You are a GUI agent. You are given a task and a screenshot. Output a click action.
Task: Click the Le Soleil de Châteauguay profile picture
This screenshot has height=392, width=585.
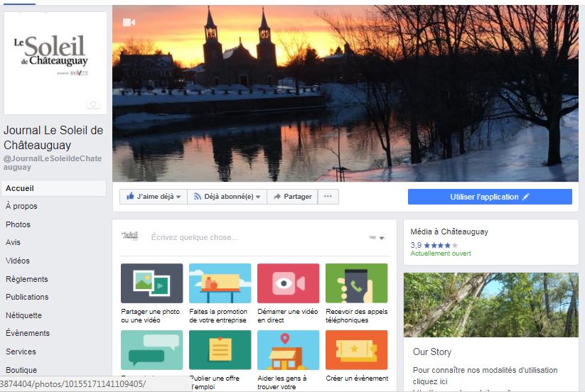55,63
